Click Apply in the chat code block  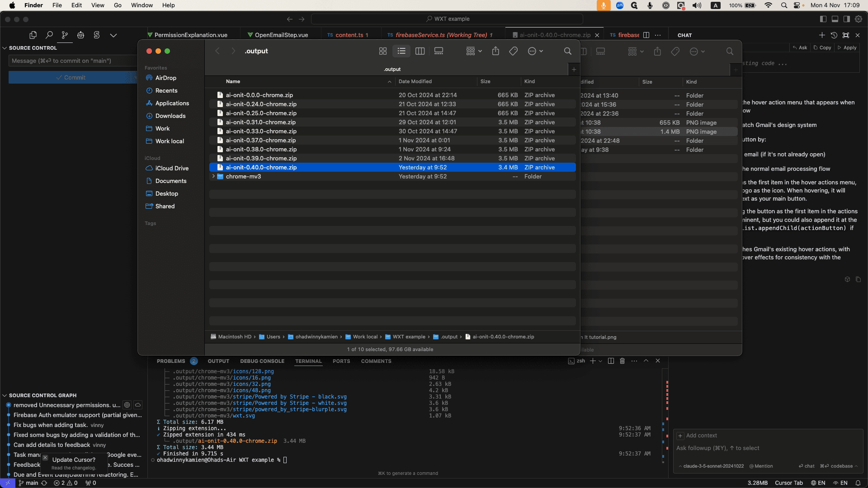click(847, 48)
